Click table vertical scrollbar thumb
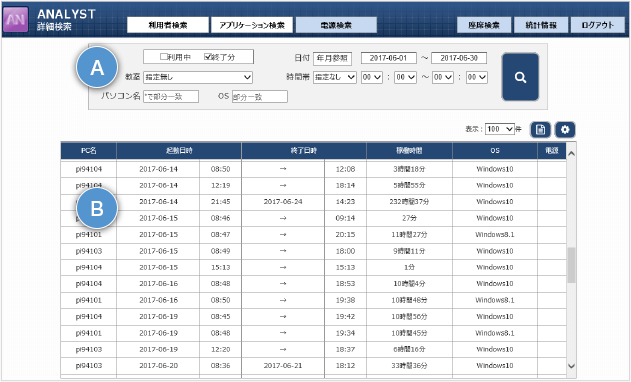Screen dimensions: 631x382 (x=571, y=265)
